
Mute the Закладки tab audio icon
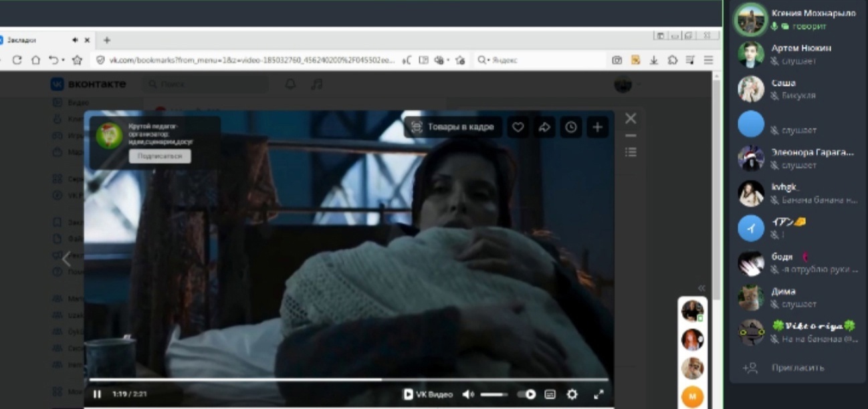[x=75, y=40]
